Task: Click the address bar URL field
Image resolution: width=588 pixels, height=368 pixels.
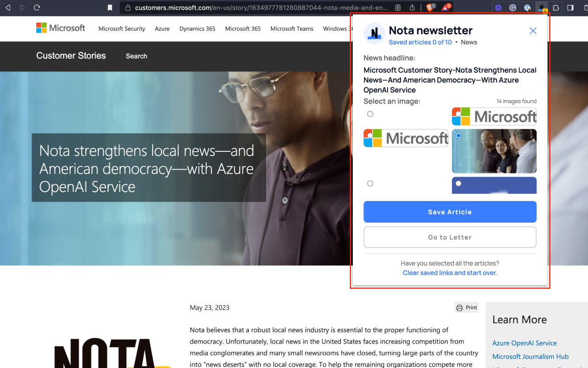Action: coord(262,8)
